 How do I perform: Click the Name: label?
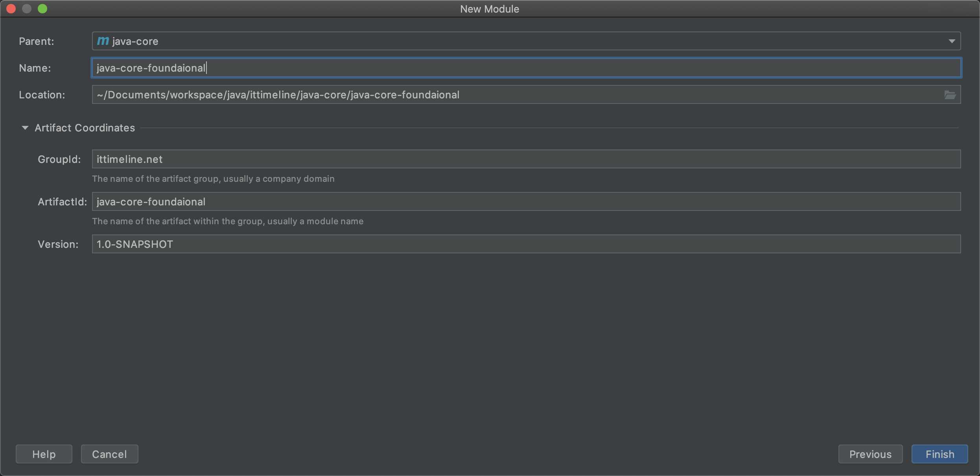click(35, 68)
